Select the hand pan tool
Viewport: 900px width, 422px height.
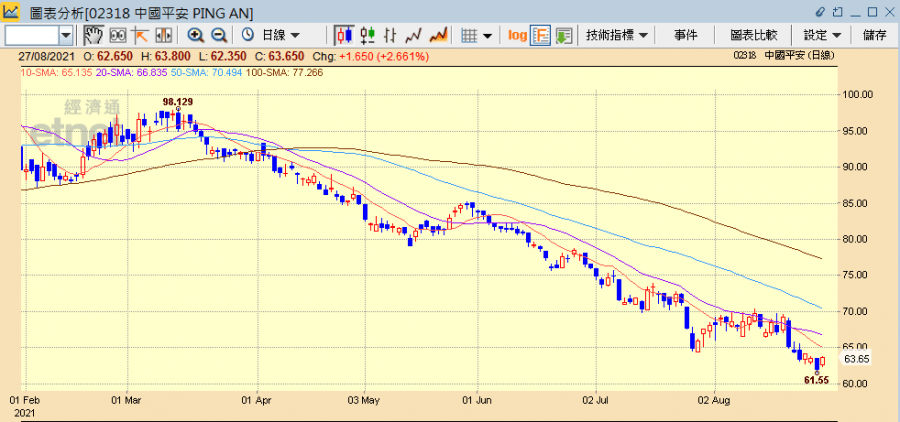pos(93,35)
